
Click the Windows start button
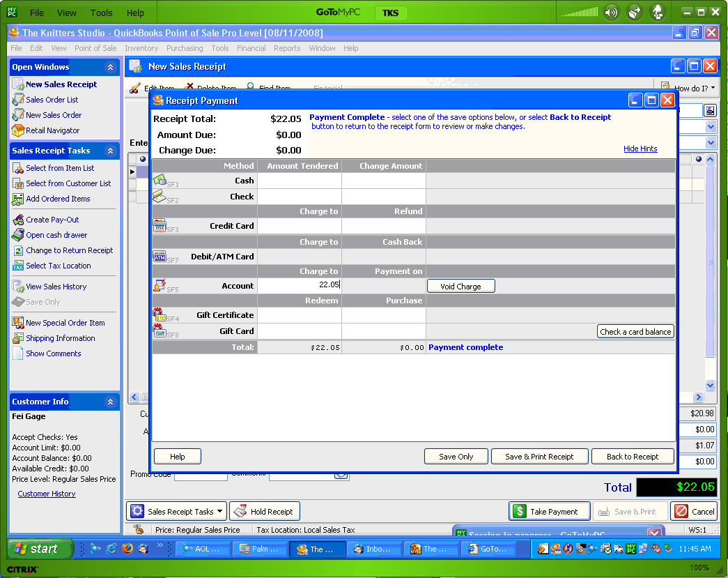40,549
